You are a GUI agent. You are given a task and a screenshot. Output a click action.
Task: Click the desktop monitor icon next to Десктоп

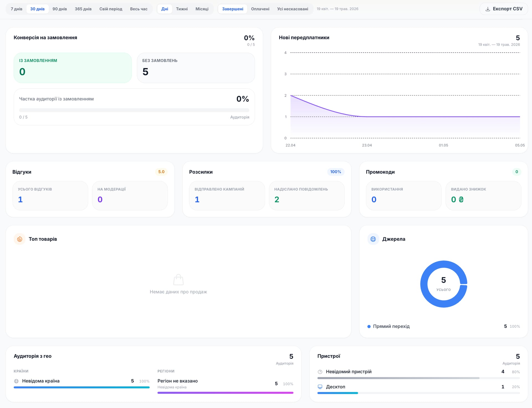pos(320,387)
